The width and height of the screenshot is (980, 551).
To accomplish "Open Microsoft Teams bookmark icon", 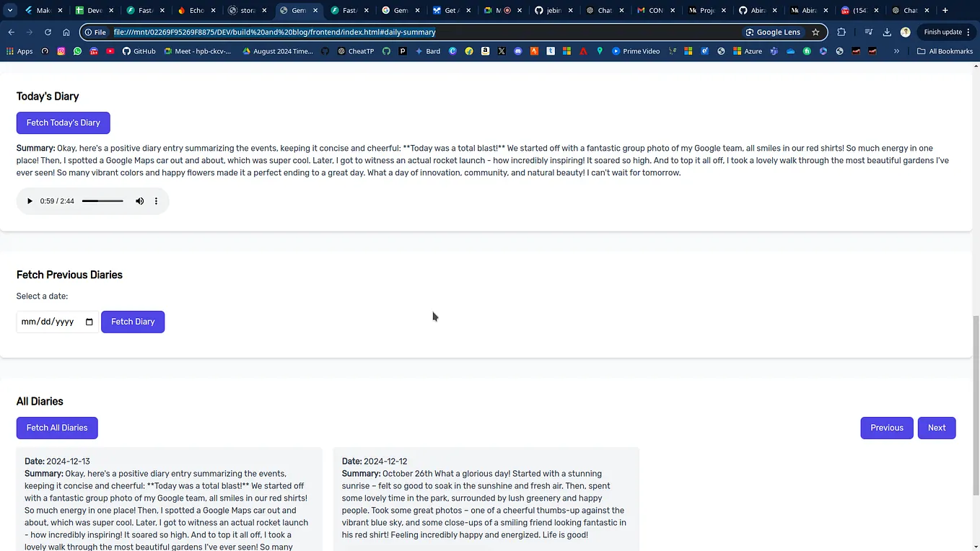I will [774, 51].
